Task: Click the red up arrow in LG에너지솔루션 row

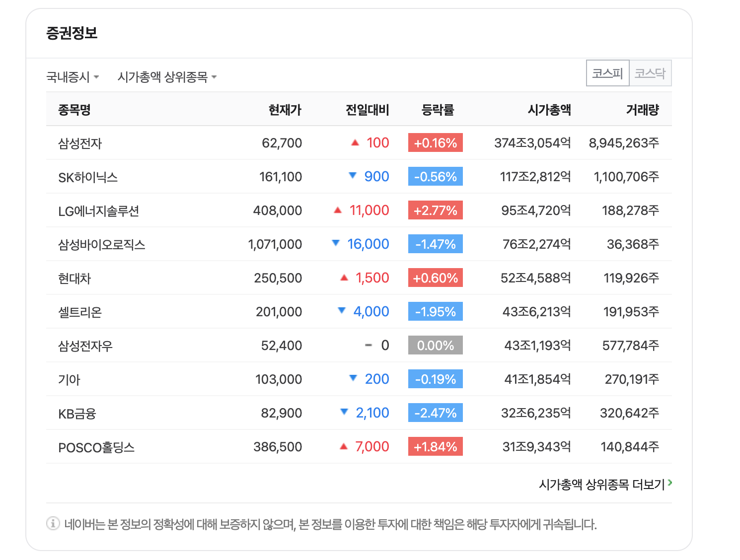Action: (x=338, y=210)
